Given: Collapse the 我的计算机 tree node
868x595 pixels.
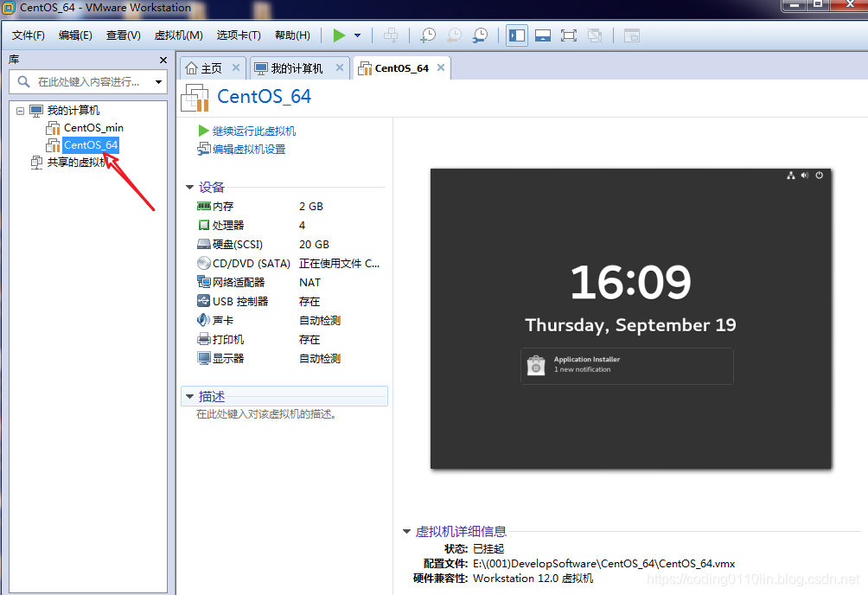Looking at the screenshot, I should point(21,111).
